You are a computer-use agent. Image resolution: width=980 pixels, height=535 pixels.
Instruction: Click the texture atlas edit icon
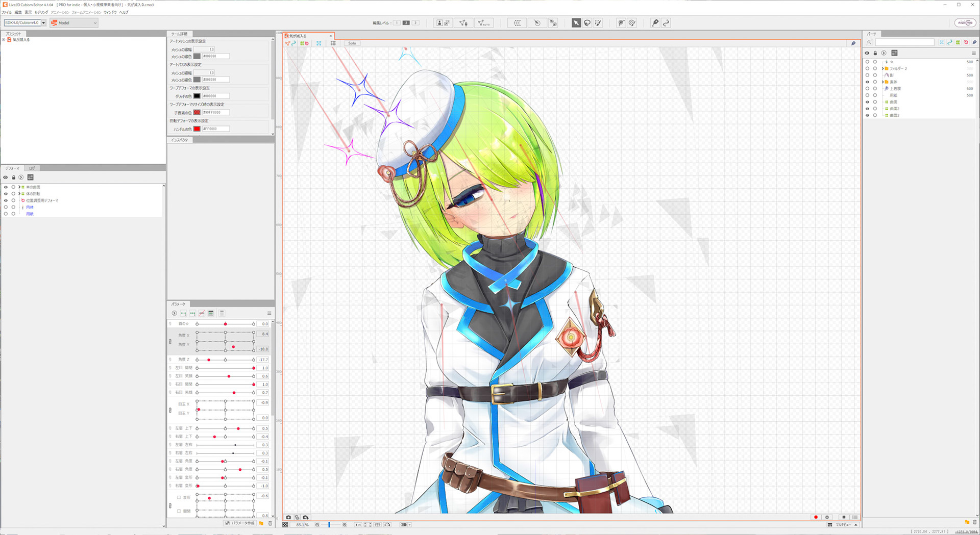point(443,23)
